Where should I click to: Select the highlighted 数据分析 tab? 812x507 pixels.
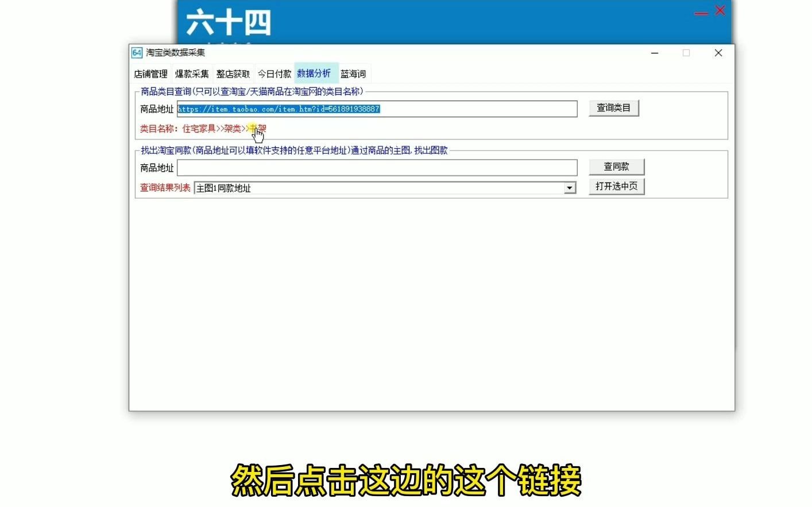[314, 73]
